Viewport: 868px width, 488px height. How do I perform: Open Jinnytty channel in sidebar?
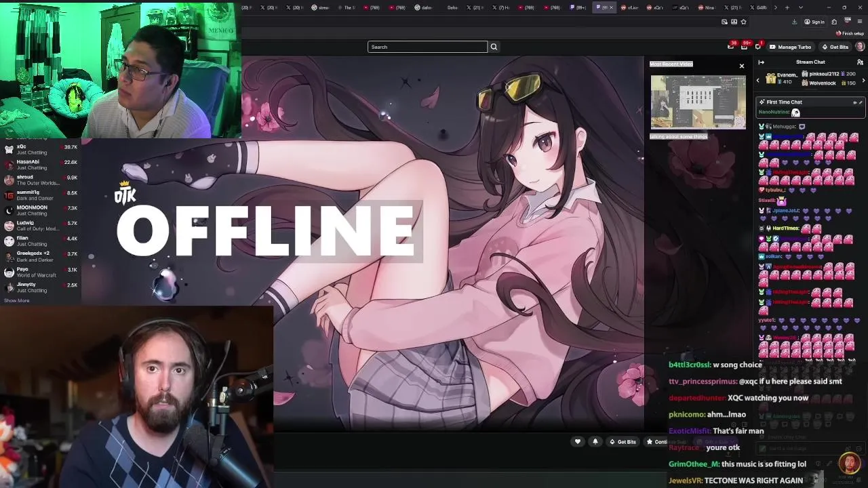coord(41,287)
